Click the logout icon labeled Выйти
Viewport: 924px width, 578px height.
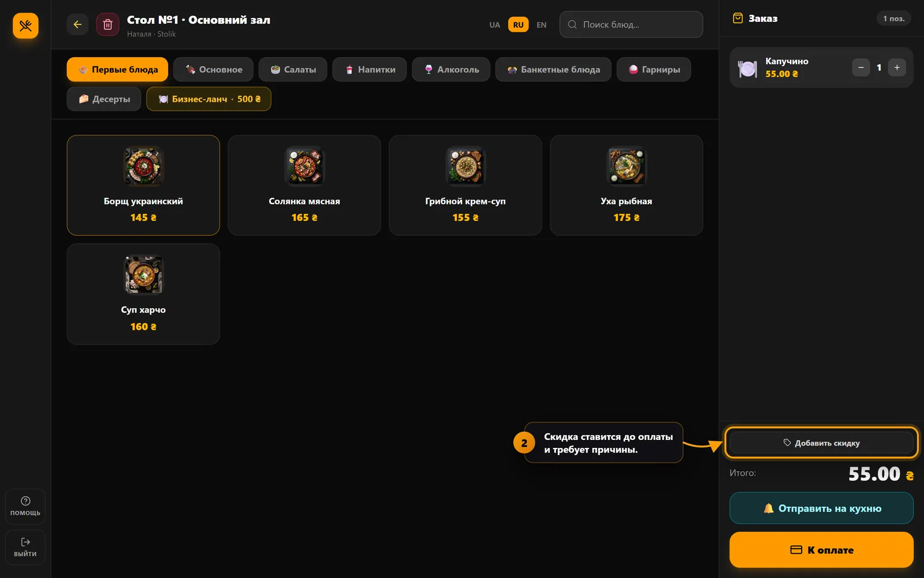pyautogui.click(x=25, y=547)
